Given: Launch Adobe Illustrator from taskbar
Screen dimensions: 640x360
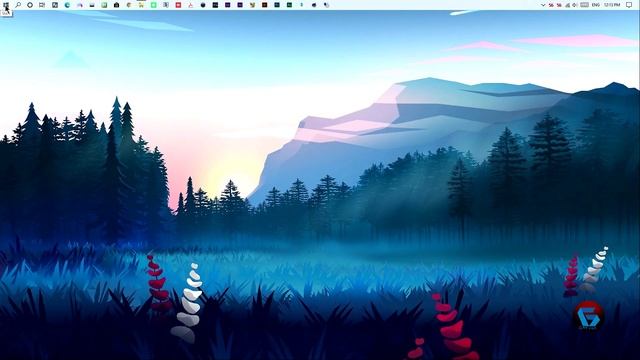Looking at the screenshot, I should coord(264,5).
